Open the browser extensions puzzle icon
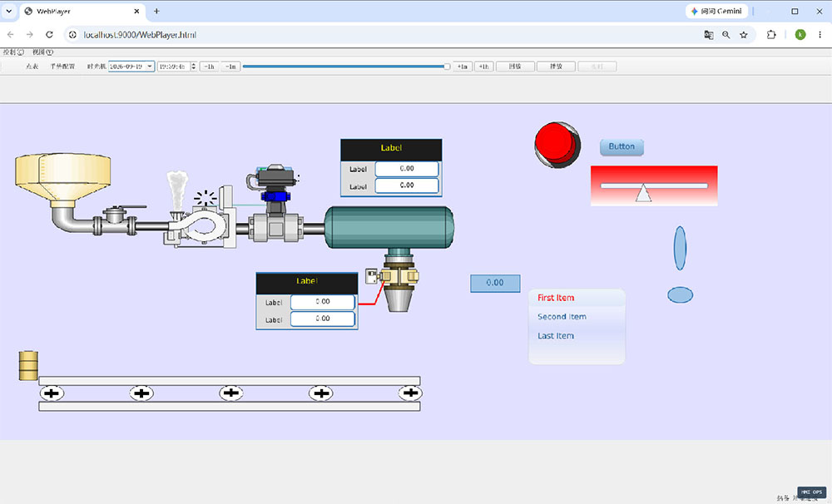This screenshot has width=832, height=504. [x=771, y=34]
